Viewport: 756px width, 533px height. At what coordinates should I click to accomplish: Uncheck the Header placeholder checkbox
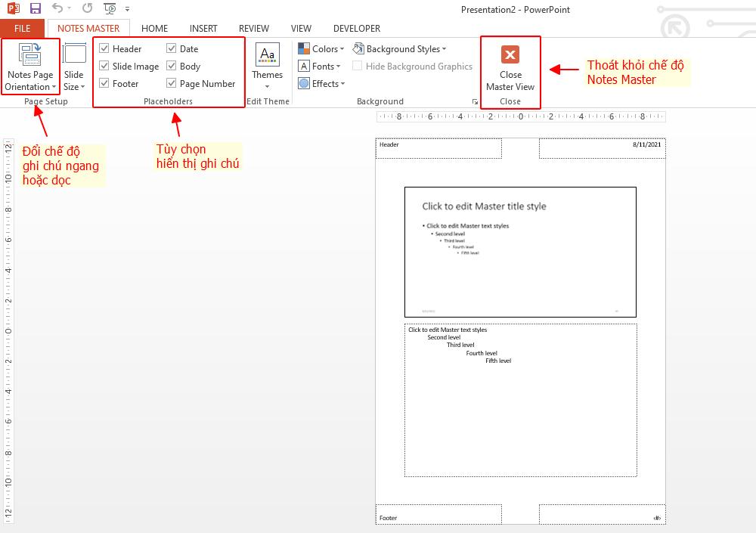[104, 48]
